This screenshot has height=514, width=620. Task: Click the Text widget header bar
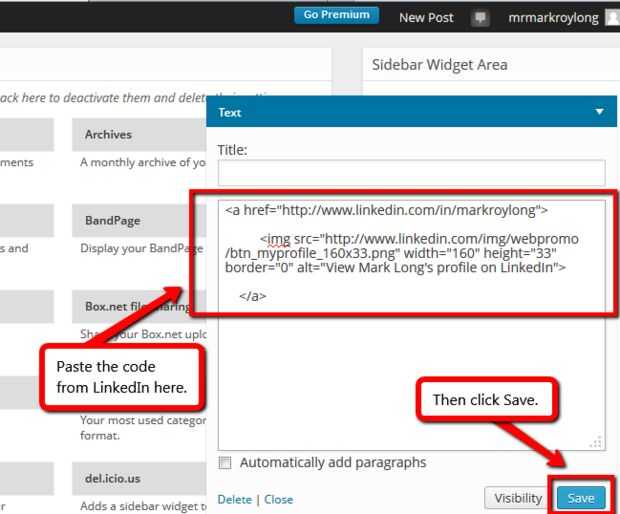point(411,112)
